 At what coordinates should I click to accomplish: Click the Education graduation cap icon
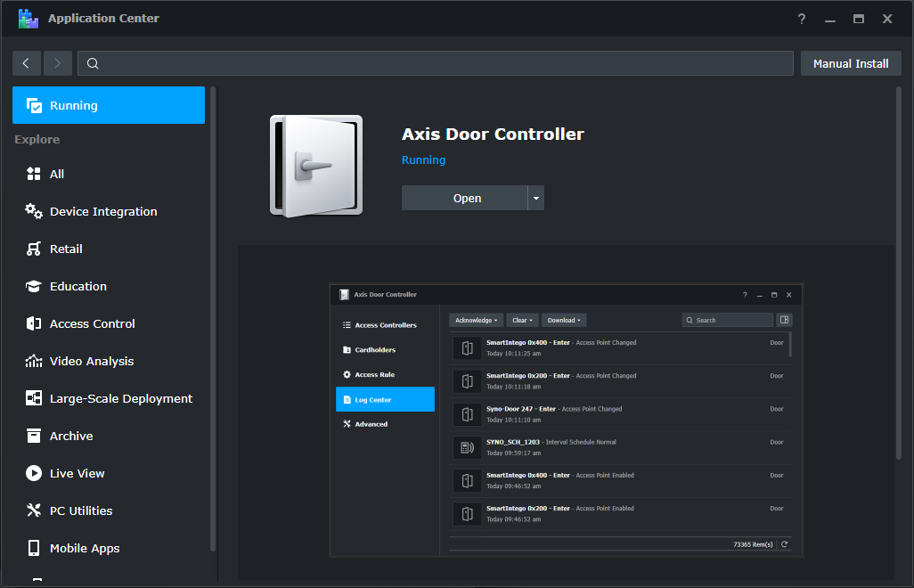34,286
